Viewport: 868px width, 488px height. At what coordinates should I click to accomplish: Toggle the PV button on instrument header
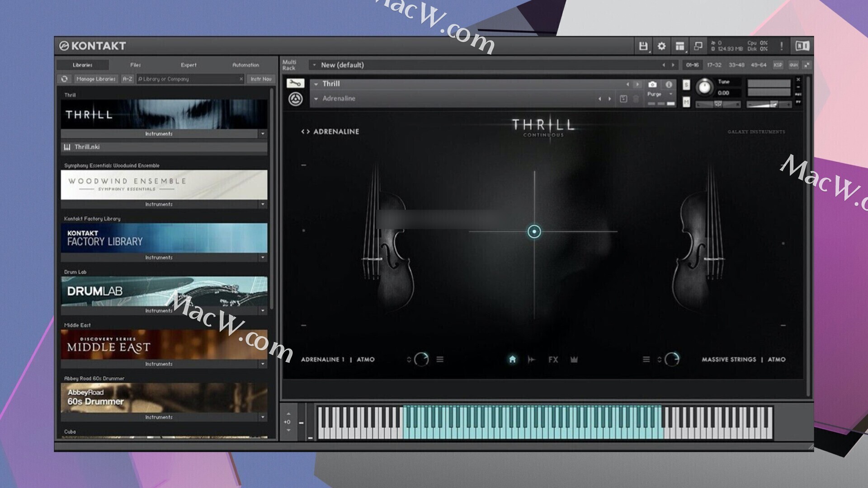click(798, 102)
